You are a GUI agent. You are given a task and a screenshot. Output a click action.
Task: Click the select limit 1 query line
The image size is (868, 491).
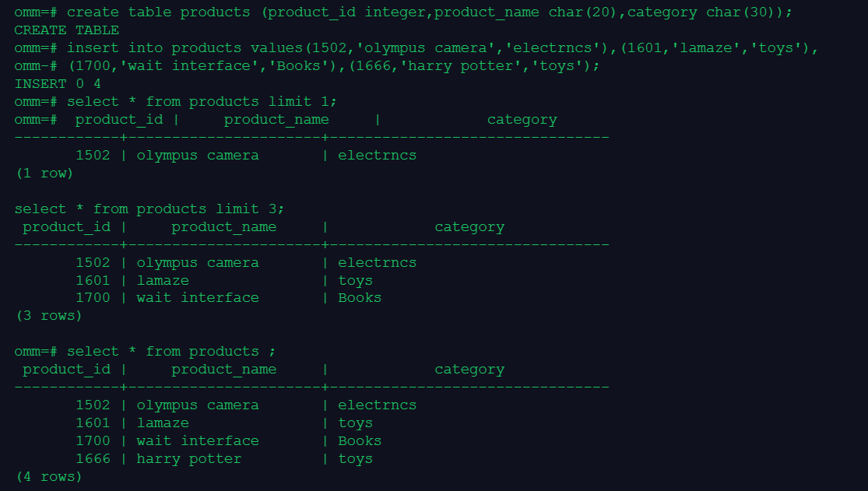coord(202,102)
